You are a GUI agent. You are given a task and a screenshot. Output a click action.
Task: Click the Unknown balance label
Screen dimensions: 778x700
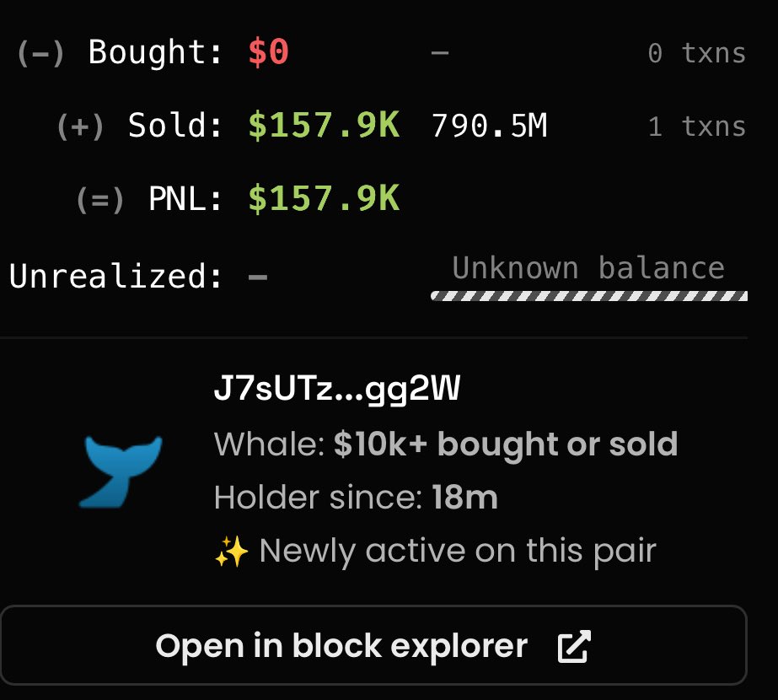(x=588, y=268)
